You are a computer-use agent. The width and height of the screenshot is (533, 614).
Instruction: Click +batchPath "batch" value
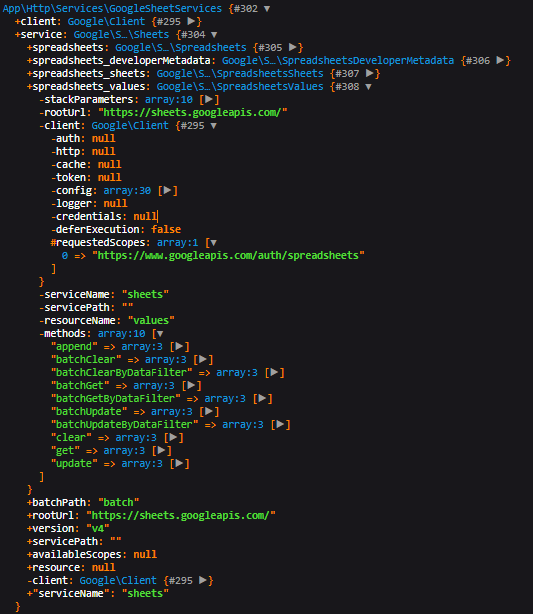(x=119, y=502)
